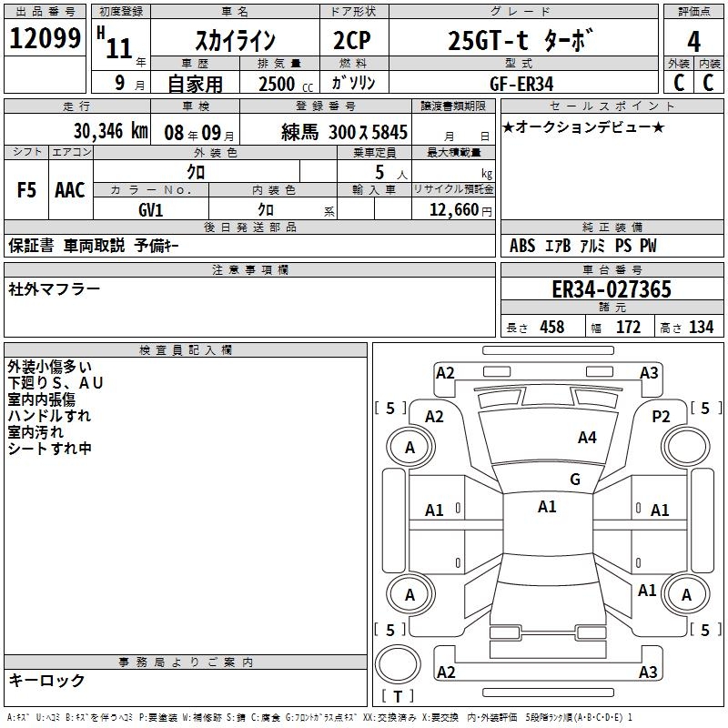
Task: Select 後日発送部品 section header
Action: pos(249,227)
